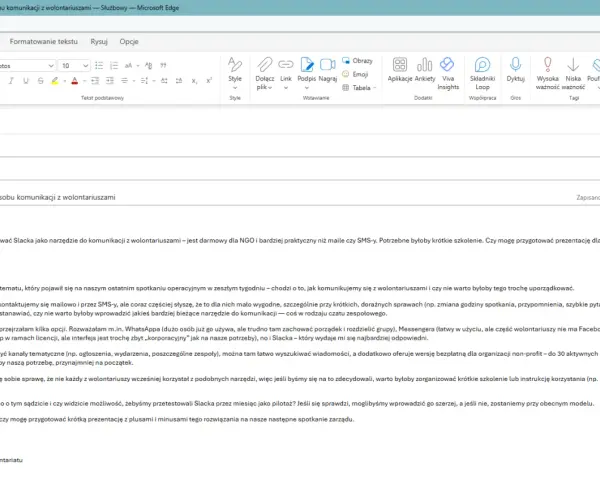The width and height of the screenshot is (600, 480).
Task: Decrease paragraph indent
Action: pyautogui.click(x=95, y=81)
